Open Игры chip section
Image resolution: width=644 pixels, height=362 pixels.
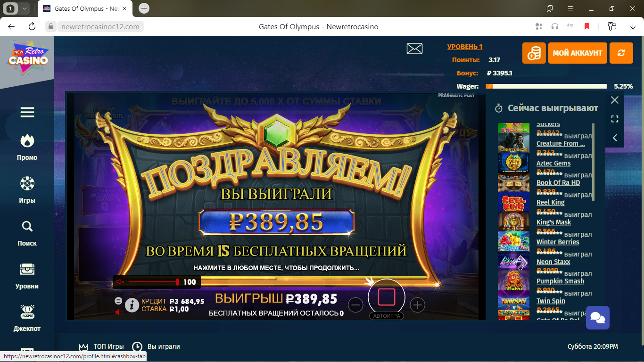pos(27,190)
